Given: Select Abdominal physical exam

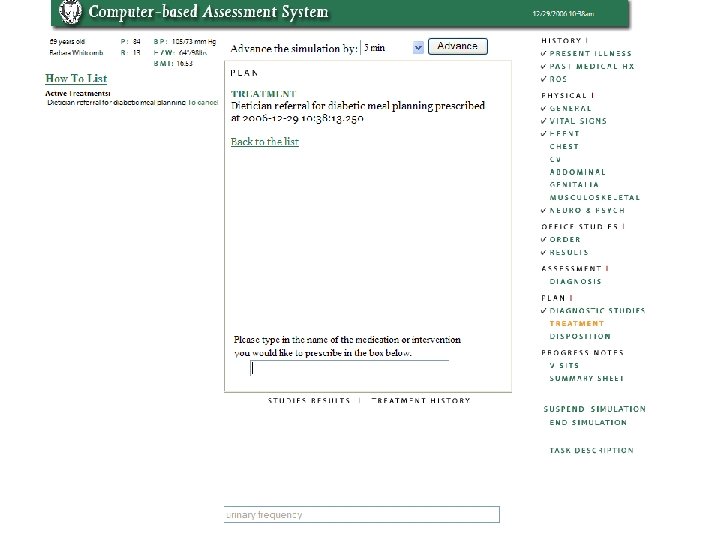Looking at the screenshot, I should coord(577,172).
